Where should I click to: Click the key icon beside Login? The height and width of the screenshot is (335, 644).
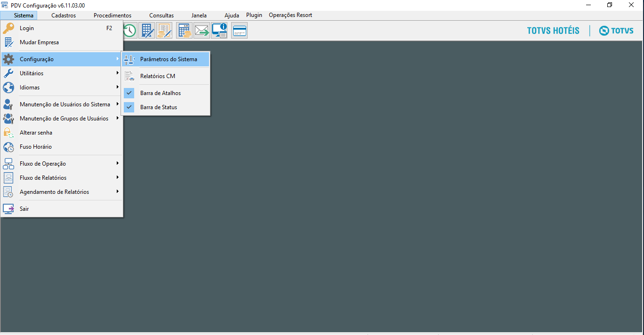coord(8,28)
